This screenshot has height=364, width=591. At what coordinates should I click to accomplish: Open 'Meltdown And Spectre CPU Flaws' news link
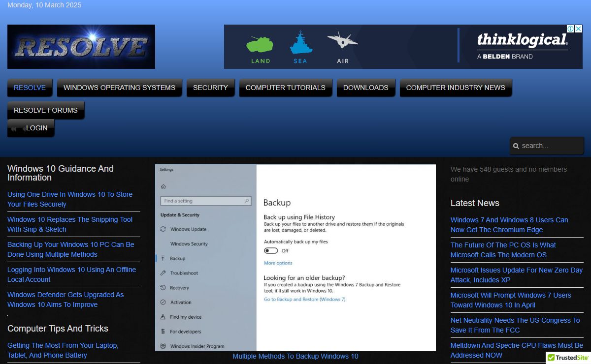point(517,350)
